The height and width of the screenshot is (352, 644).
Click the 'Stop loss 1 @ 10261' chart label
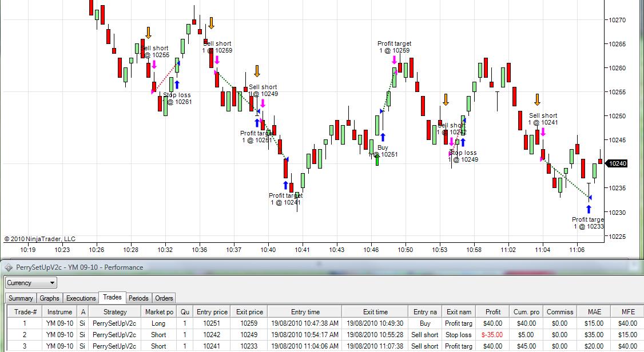(x=177, y=98)
